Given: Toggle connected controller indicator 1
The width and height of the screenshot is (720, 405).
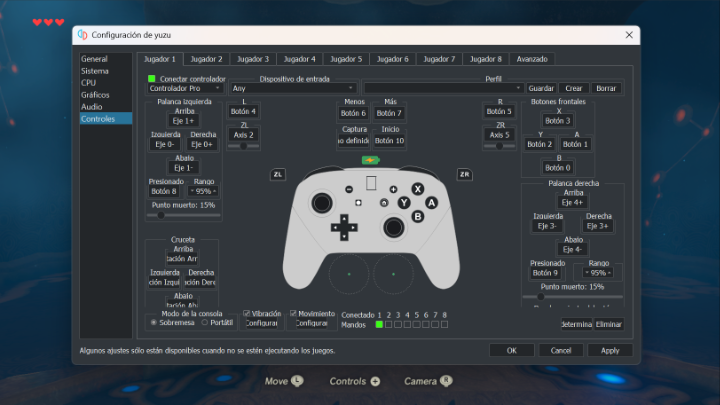Looking at the screenshot, I should point(379,325).
